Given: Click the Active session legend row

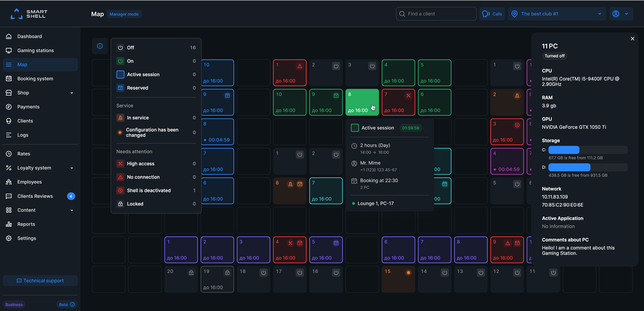Looking at the screenshot, I should 156,74.
